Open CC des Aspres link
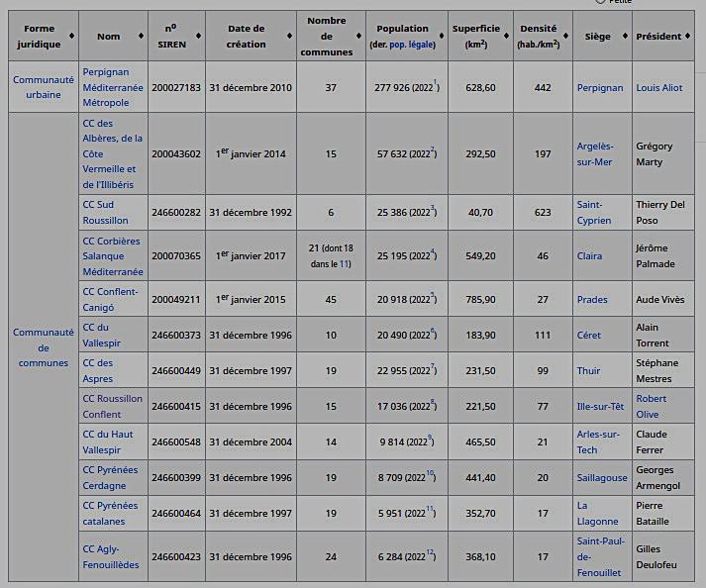The width and height of the screenshot is (706, 588). point(98,370)
